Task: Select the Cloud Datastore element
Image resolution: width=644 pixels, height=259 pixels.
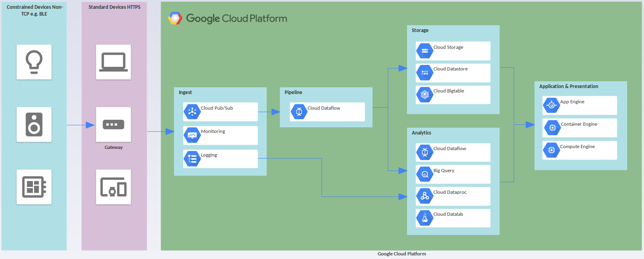Action: [453, 73]
